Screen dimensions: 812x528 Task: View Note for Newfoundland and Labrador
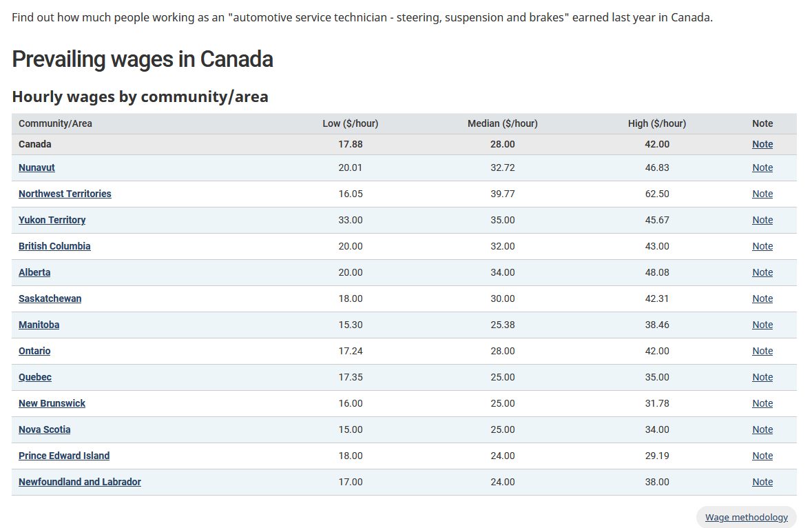762,482
